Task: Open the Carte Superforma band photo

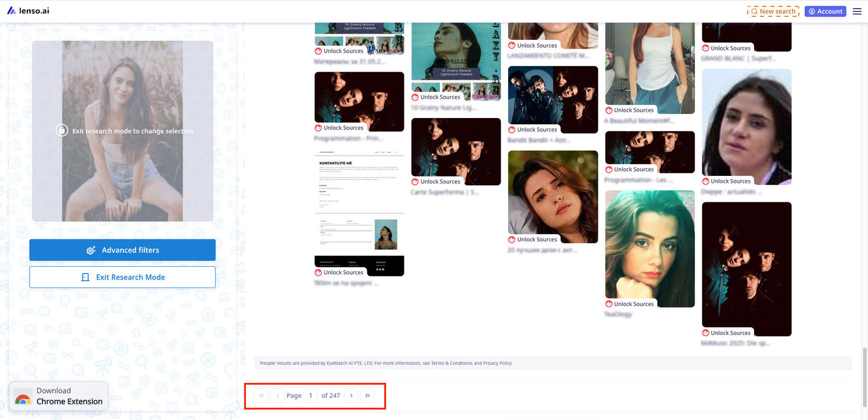Action: tap(456, 147)
